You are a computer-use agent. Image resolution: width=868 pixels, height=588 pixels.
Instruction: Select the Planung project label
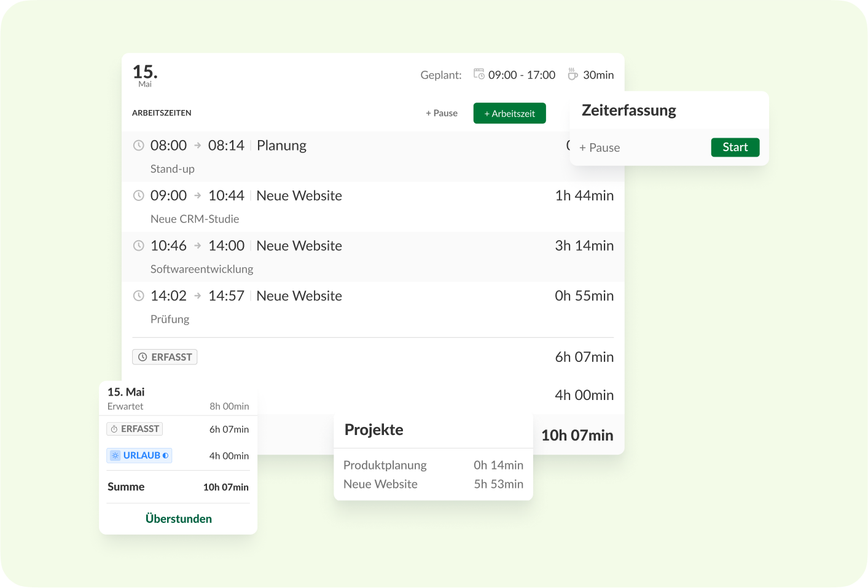281,146
